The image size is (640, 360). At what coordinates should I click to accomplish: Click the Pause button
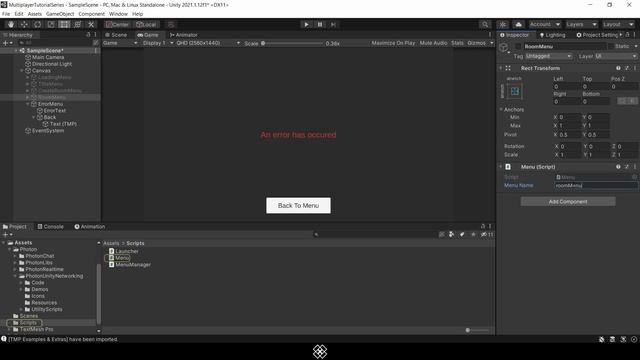pos(320,24)
